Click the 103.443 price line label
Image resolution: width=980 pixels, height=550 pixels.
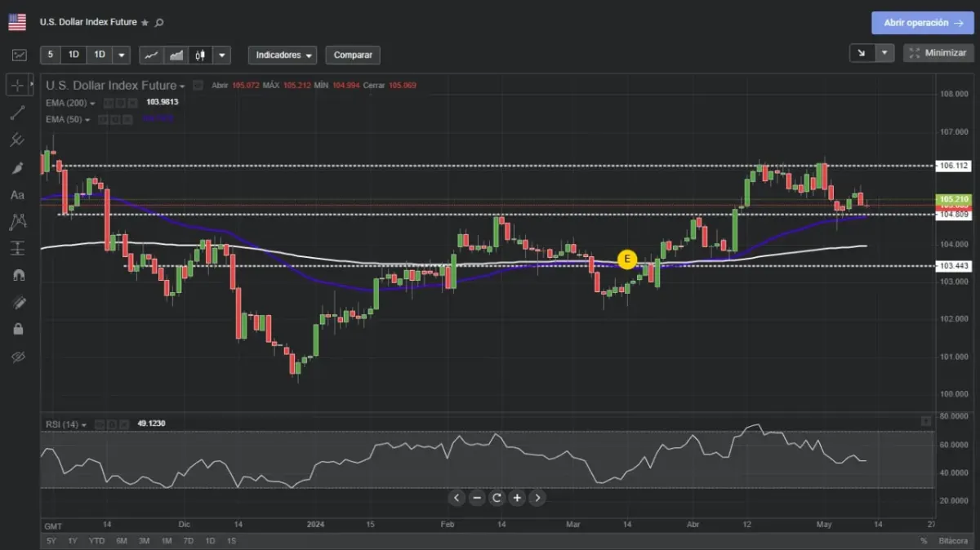pos(954,266)
